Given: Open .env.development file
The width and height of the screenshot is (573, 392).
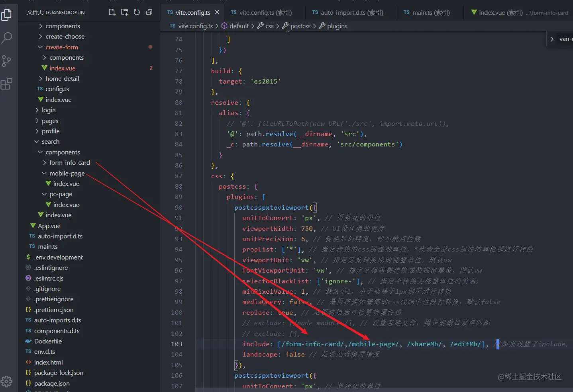Looking at the screenshot, I should pos(58,257).
